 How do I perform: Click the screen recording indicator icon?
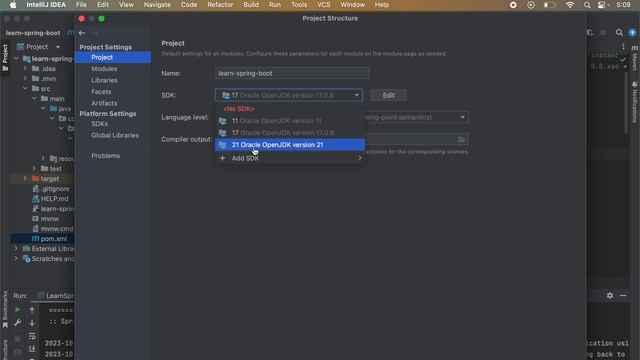coord(513,5)
